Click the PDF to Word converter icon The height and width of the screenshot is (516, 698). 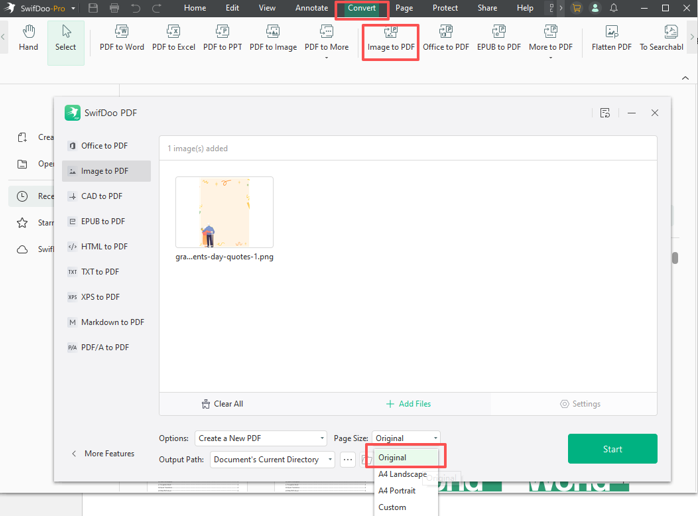[x=121, y=38]
